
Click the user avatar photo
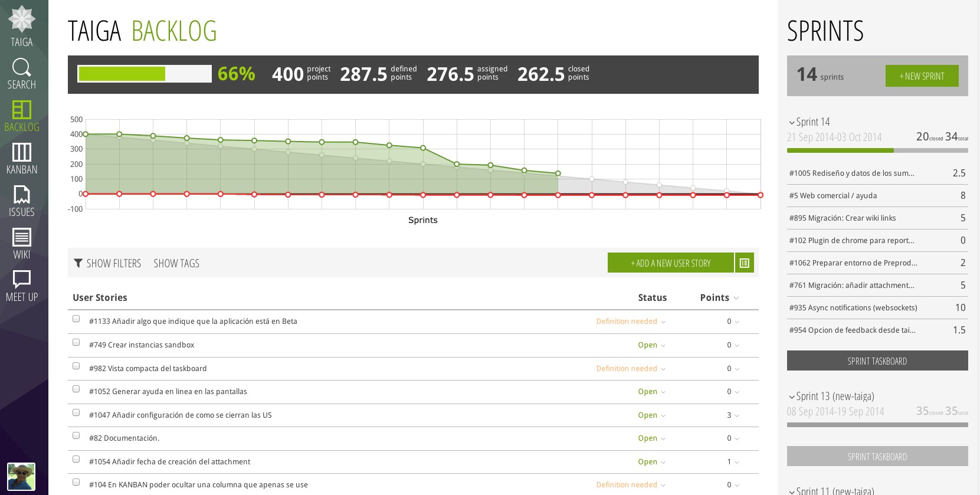tap(21, 476)
